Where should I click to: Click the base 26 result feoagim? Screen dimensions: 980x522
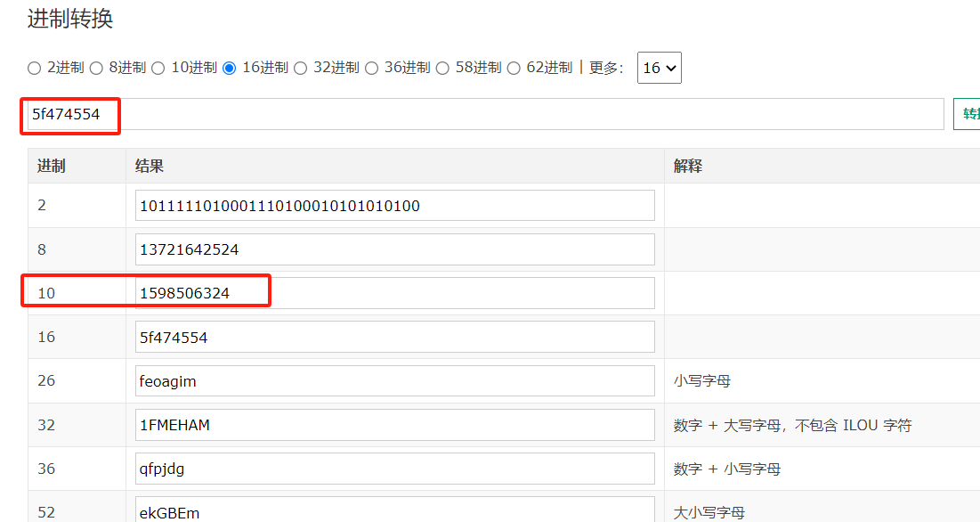click(394, 381)
